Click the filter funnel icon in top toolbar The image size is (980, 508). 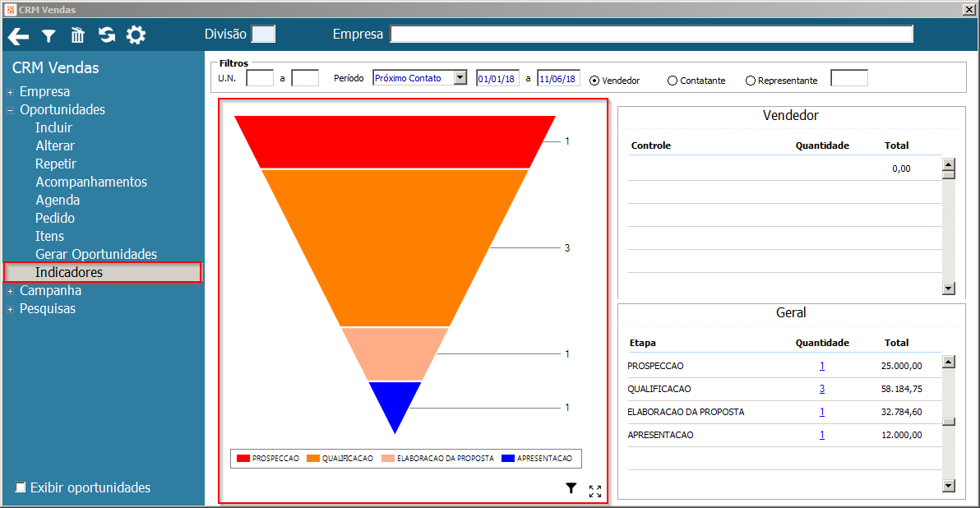[x=49, y=36]
